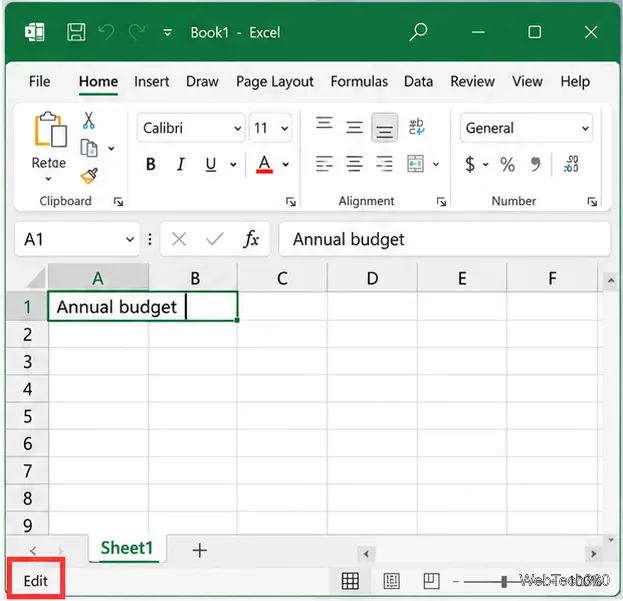Click the Redo arrow icon

click(x=136, y=32)
